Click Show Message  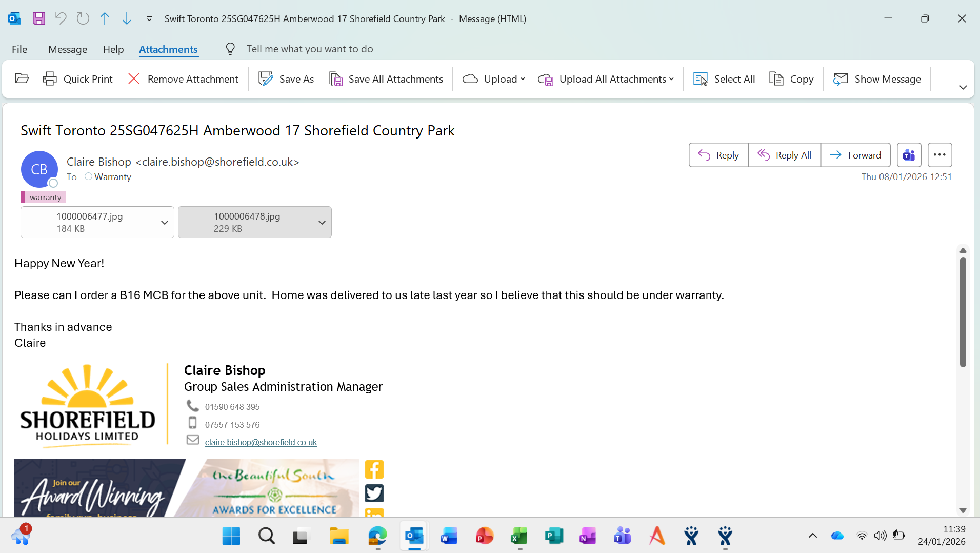(877, 79)
